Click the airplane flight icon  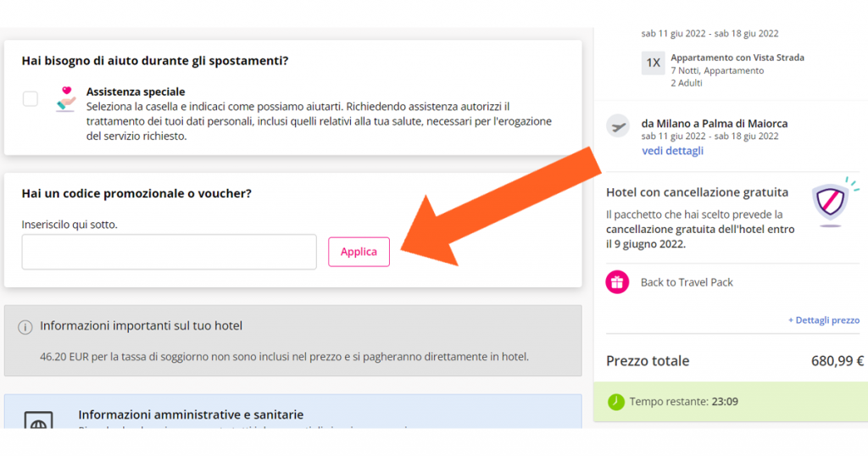point(619,127)
